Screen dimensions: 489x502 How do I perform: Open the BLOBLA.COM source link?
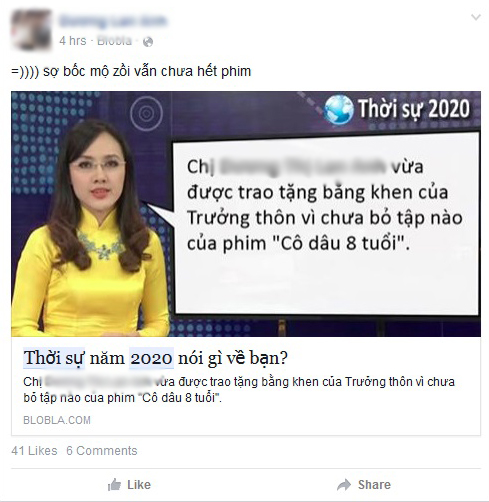click(57, 420)
